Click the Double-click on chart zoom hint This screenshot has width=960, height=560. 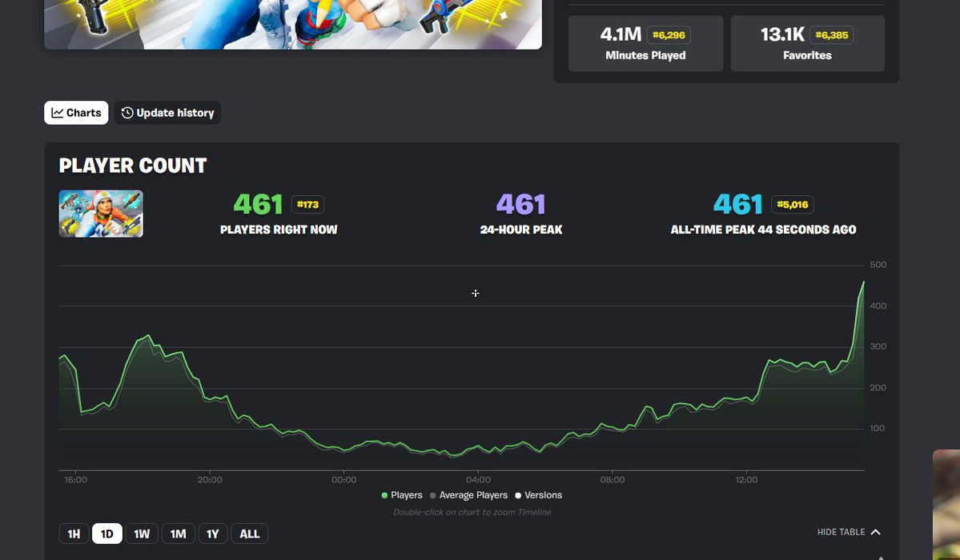472,512
